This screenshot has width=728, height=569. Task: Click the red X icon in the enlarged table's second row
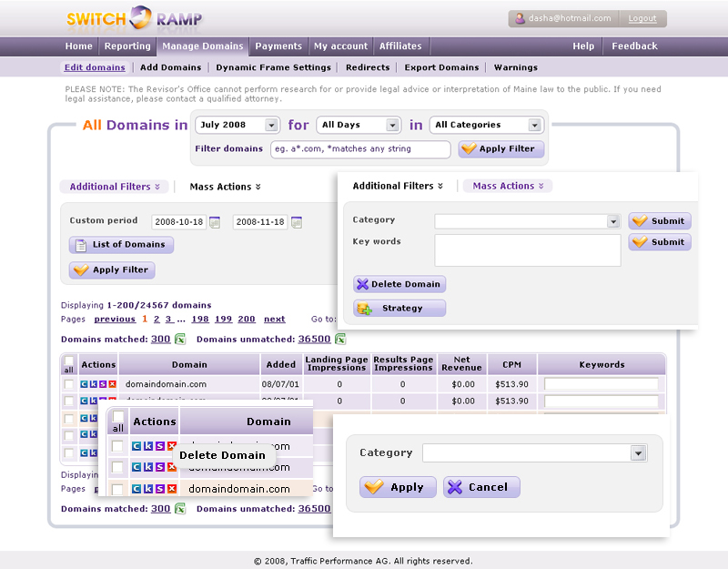(172, 467)
